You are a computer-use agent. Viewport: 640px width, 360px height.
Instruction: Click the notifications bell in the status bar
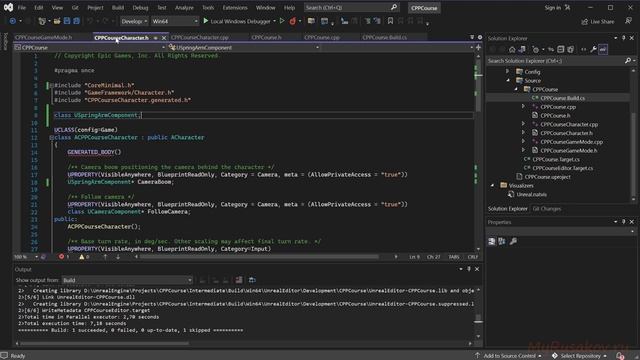621,356
